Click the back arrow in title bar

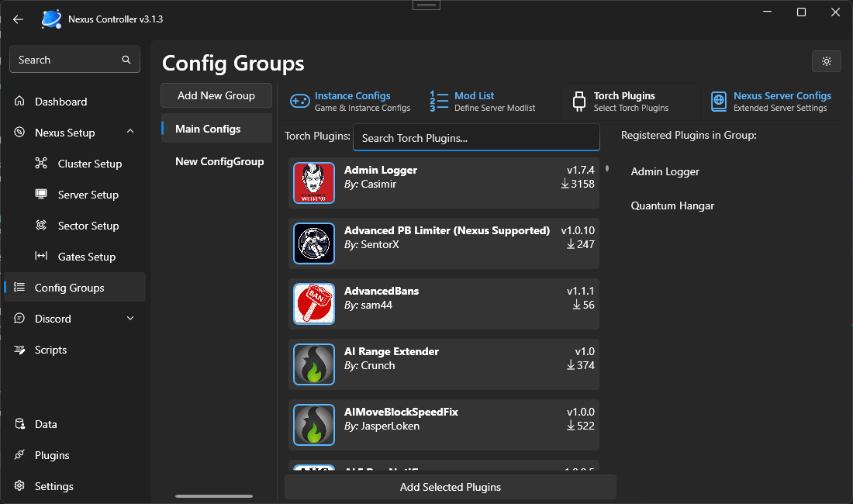(19, 19)
